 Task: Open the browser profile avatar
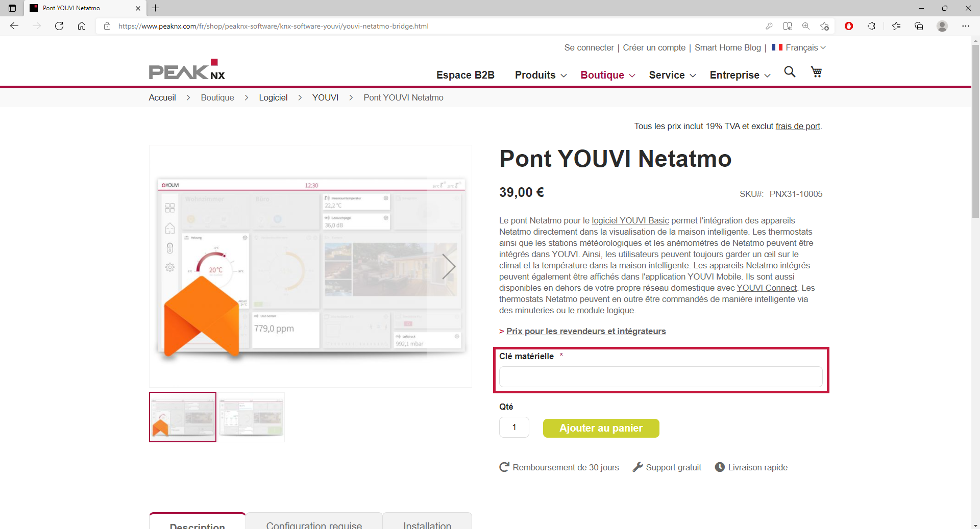[942, 26]
